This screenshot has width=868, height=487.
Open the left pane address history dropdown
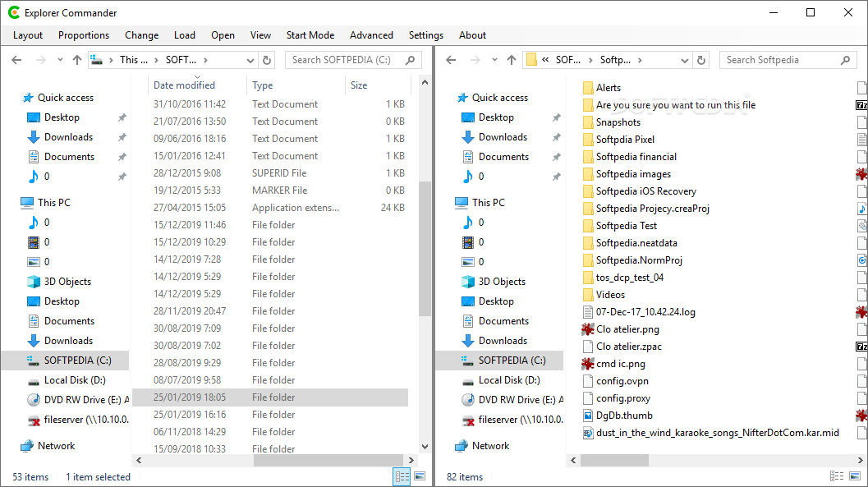pyautogui.click(x=250, y=60)
